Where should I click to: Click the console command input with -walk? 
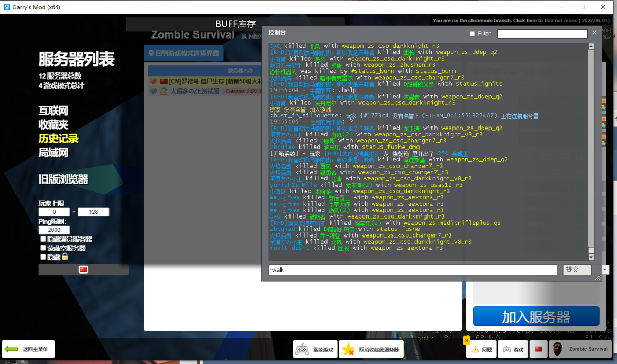412,269
